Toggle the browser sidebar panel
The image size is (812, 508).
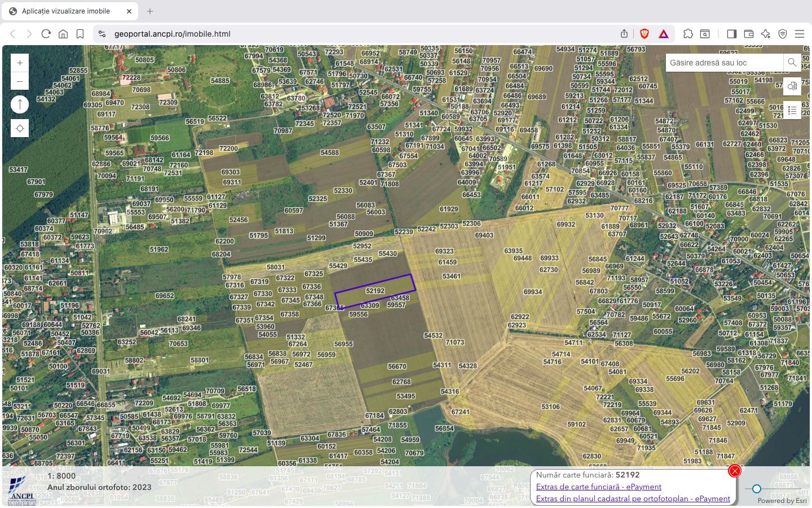tap(731, 34)
